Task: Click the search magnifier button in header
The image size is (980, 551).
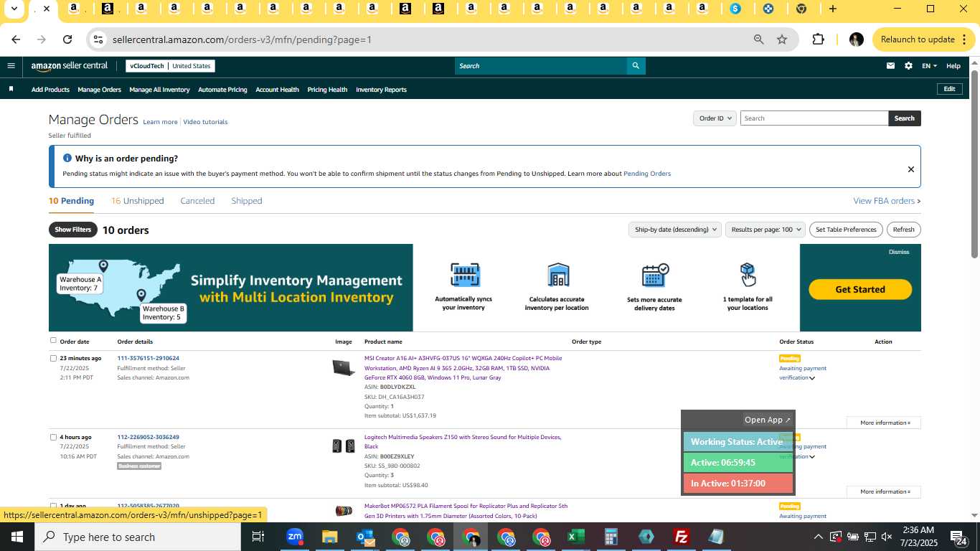Action: [636, 66]
